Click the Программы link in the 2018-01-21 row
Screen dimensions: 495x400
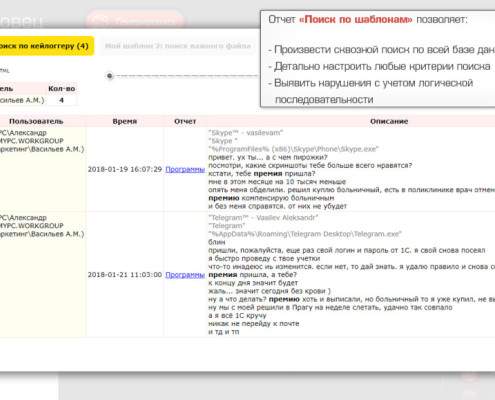click(185, 275)
